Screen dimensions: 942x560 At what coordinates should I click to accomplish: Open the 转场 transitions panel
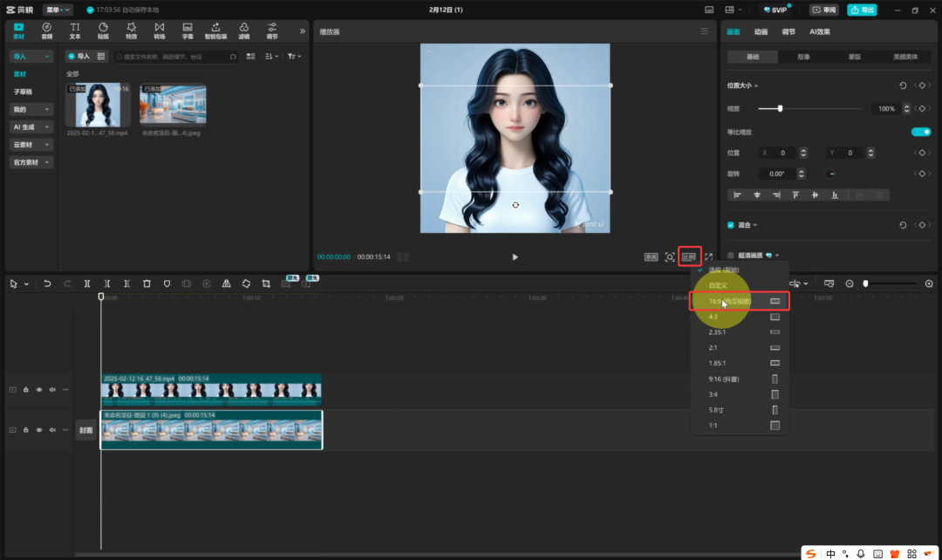[160, 31]
